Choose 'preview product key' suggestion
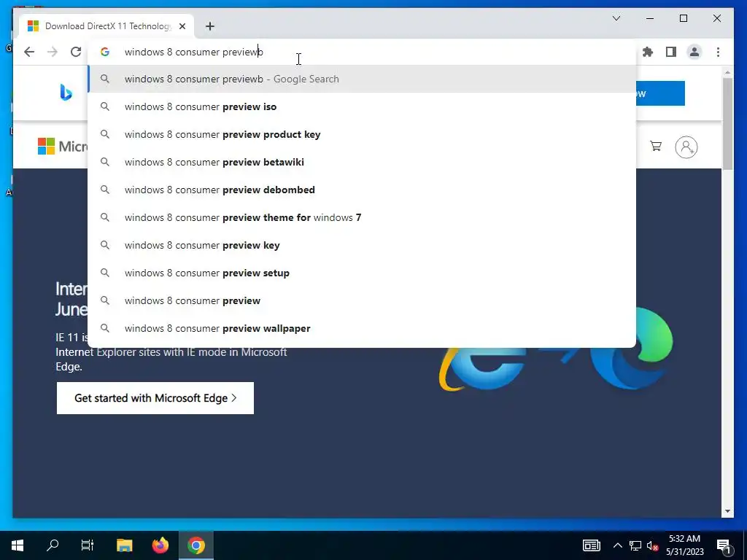The height and width of the screenshot is (560, 747). coord(362,134)
